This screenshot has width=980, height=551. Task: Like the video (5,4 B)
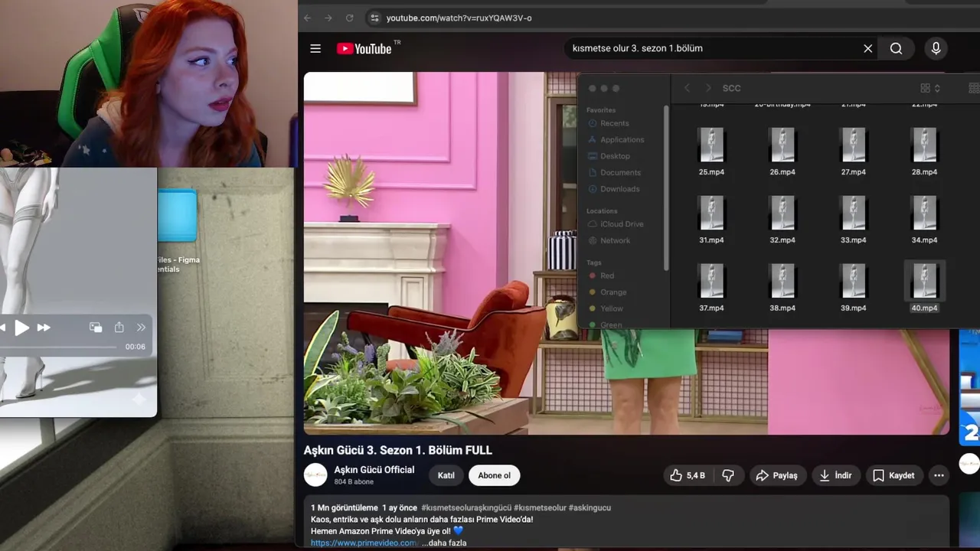pyautogui.click(x=687, y=475)
